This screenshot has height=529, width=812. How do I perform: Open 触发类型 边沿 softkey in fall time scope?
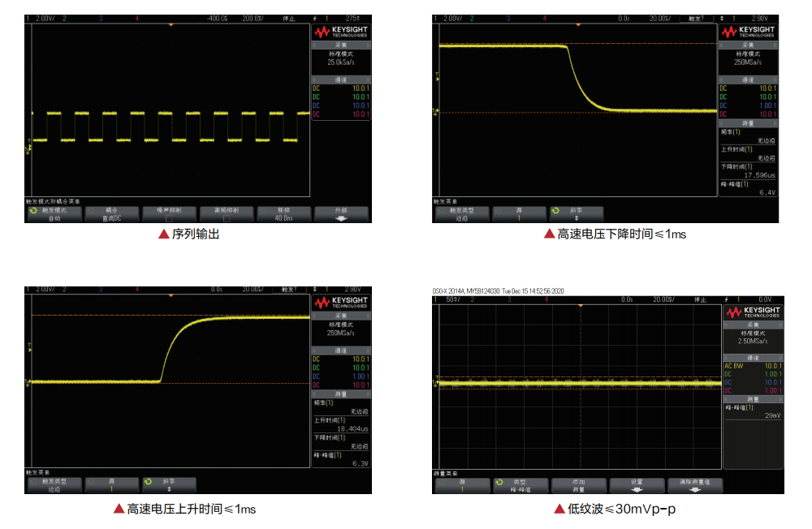(x=463, y=214)
